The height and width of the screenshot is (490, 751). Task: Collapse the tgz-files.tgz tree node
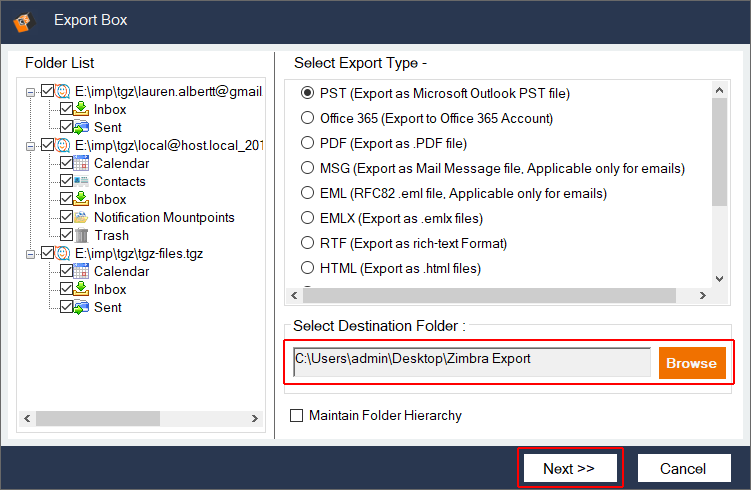pos(31,254)
